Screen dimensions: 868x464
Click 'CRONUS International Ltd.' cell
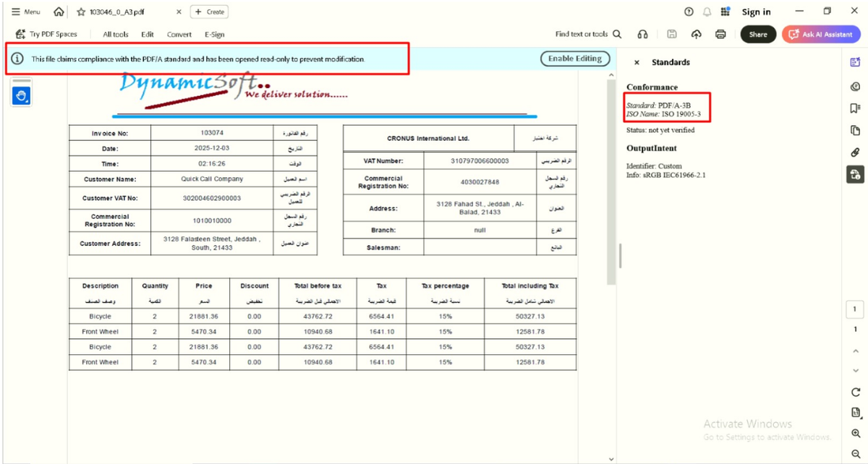[428, 138]
